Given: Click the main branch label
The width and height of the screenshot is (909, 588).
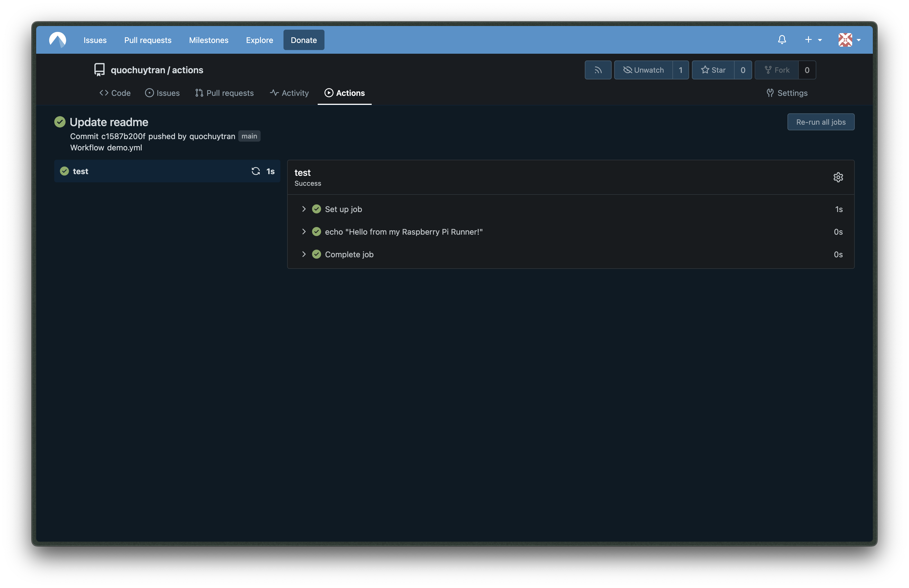Looking at the screenshot, I should [x=249, y=136].
